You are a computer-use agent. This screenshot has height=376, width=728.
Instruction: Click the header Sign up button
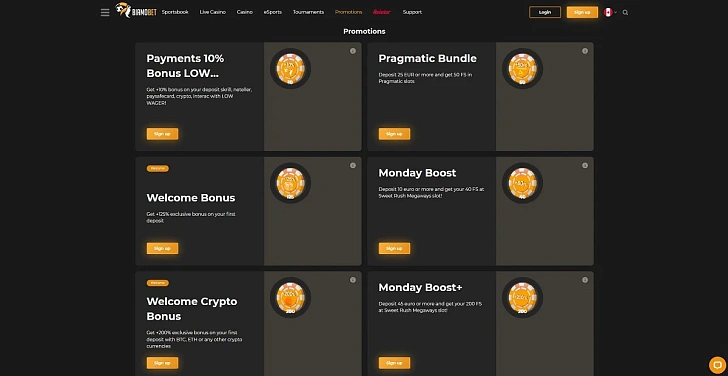point(582,13)
